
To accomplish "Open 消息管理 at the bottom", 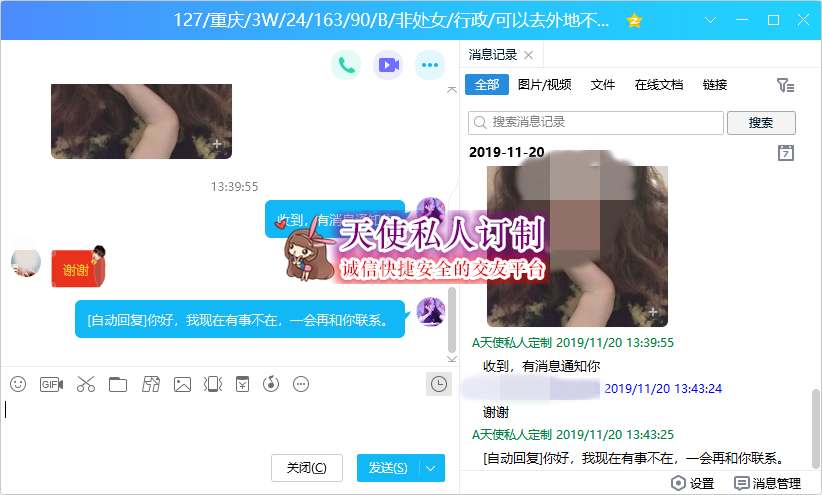I will click(768, 483).
